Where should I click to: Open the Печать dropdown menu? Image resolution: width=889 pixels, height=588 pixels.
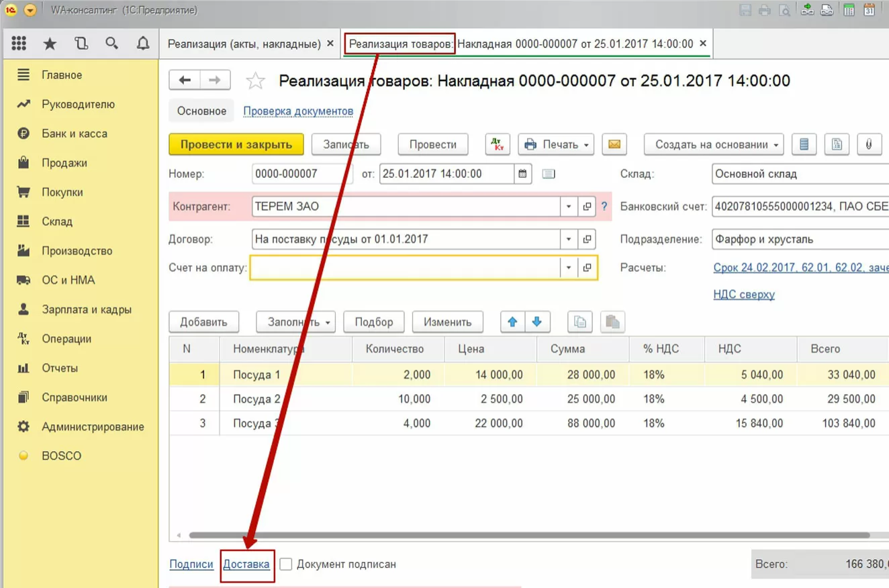point(556,144)
